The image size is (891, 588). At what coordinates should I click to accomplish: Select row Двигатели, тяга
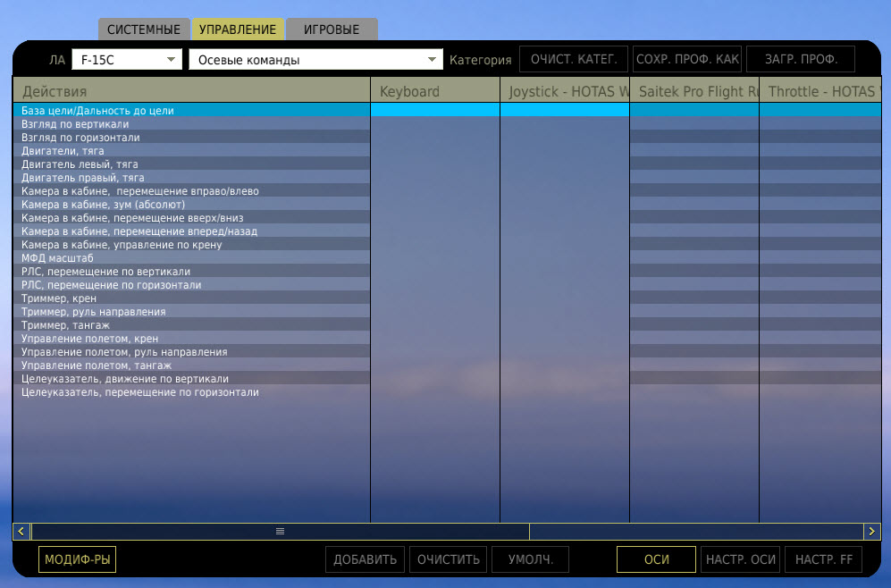pyautogui.click(x=191, y=150)
